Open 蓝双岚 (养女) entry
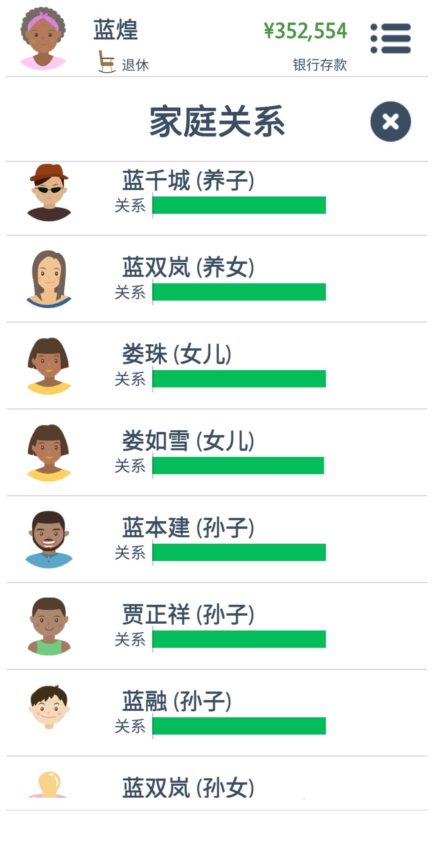The width and height of the screenshot is (434, 868). [217, 279]
